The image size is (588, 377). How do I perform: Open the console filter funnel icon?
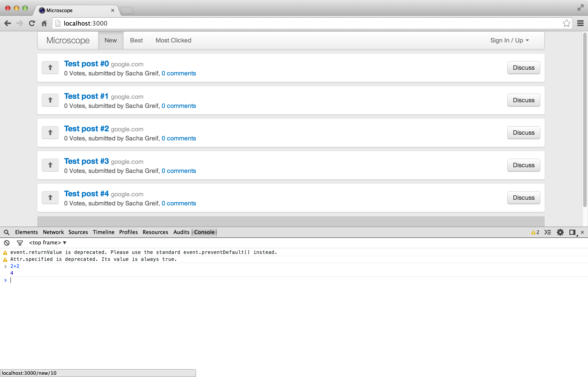pos(20,243)
